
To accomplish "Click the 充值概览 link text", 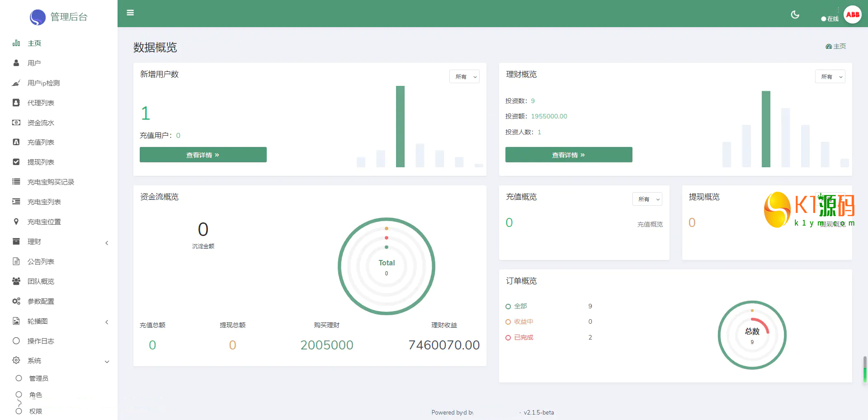I will click(x=650, y=224).
